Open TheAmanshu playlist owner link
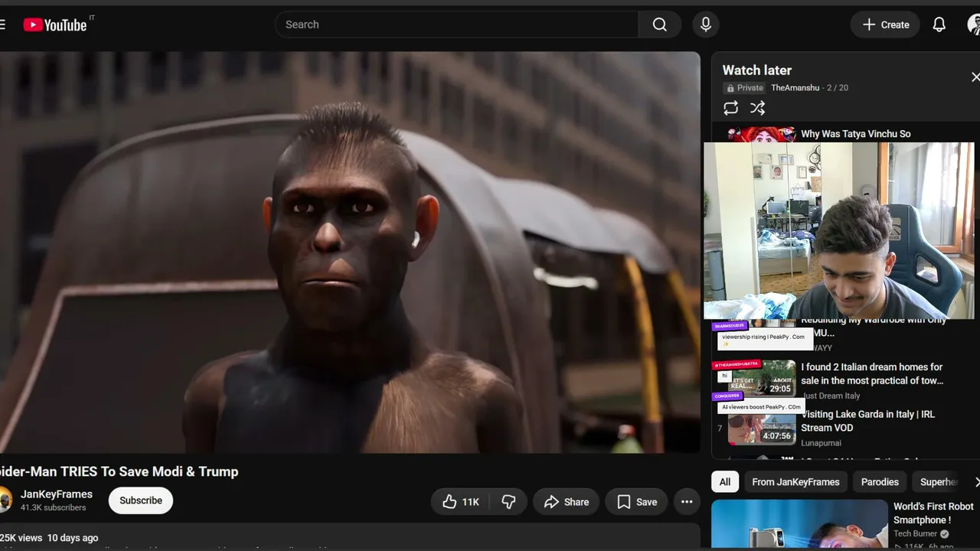The width and height of the screenshot is (980, 551). pos(795,88)
